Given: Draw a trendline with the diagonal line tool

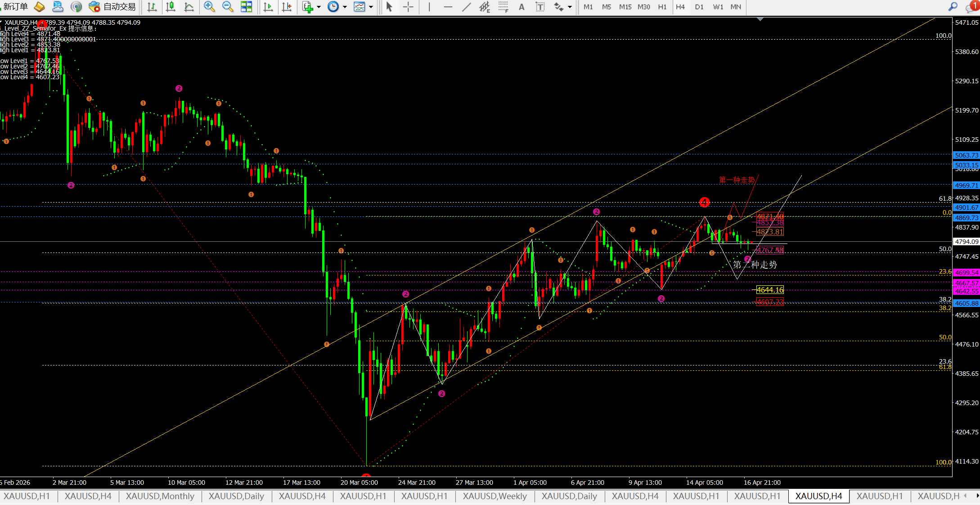Looking at the screenshot, I should (467, 7).
